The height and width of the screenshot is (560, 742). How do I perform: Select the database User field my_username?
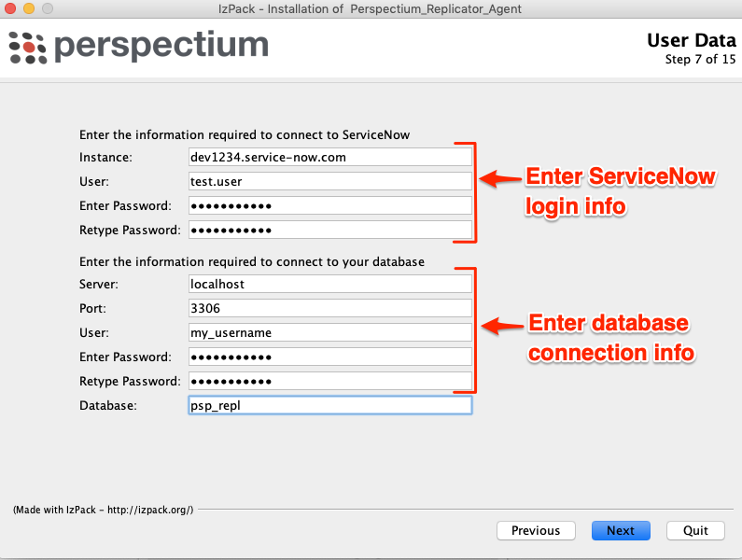(329, 333)
